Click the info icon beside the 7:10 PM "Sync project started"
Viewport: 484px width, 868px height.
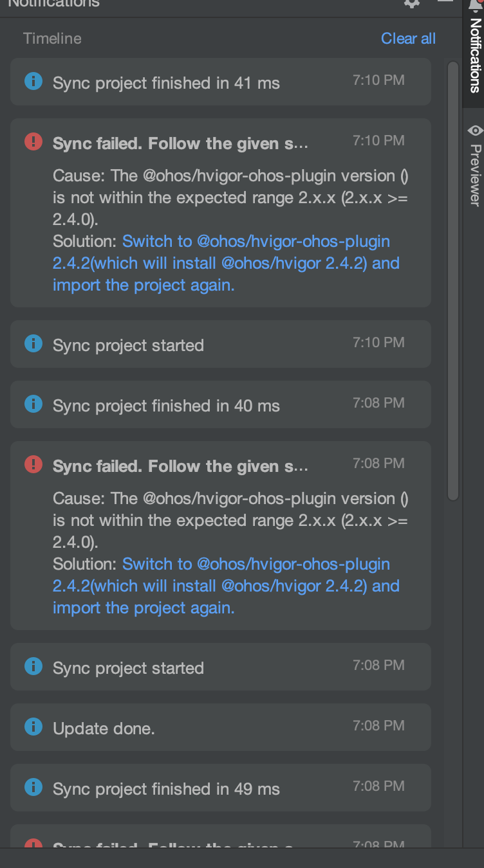point(33,343)
